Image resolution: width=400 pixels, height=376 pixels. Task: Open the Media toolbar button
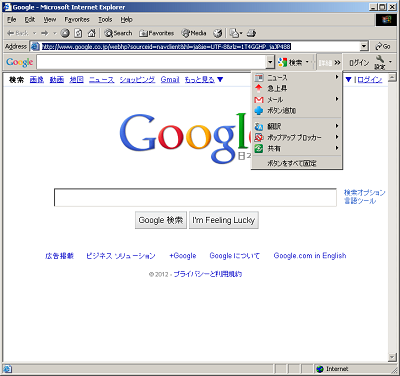tap(194, 33)
